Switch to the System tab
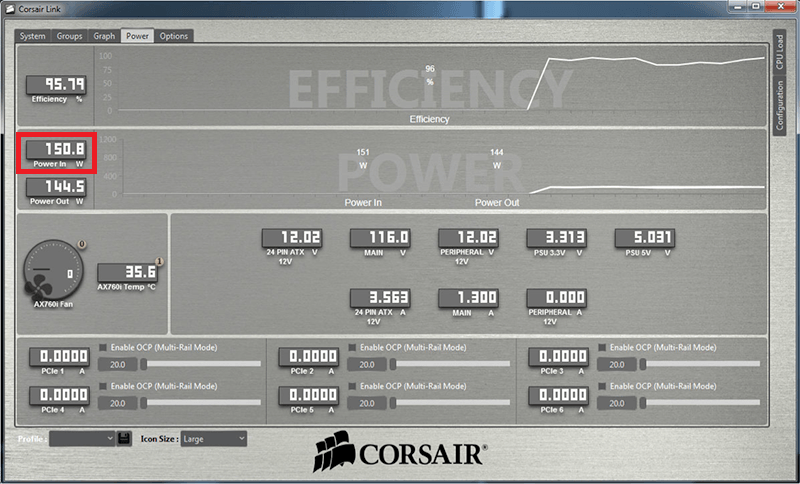The image size is (800, 484). click(33, 36)
